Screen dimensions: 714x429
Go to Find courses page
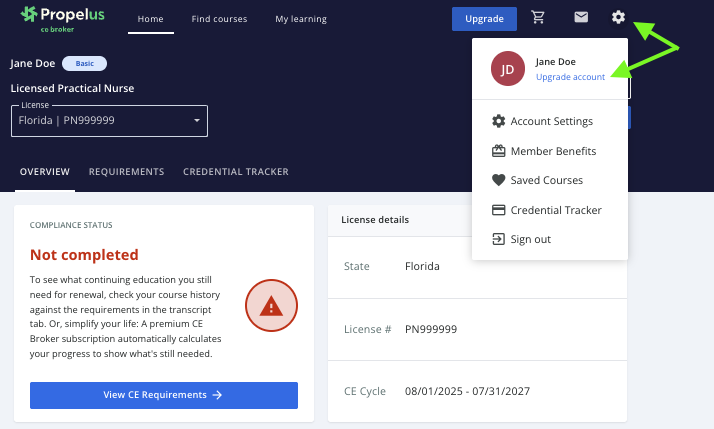tap(219, 19)
